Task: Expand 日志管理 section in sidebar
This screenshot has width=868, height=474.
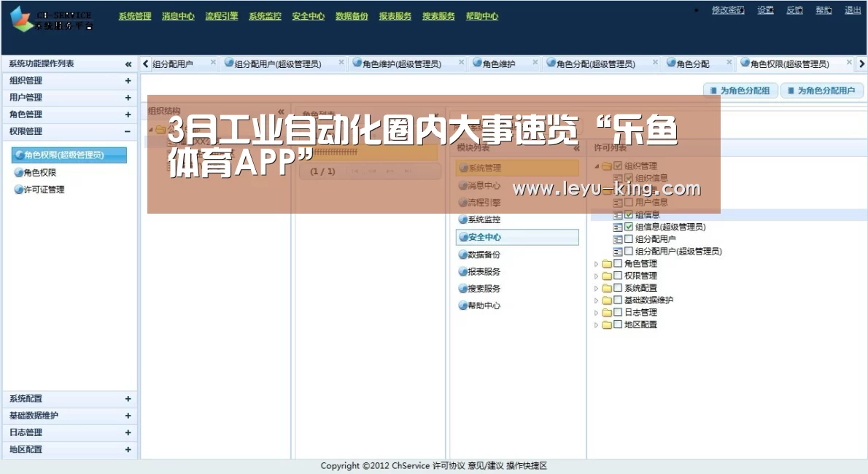Action: pyautogui.click(x=128, y=432)
